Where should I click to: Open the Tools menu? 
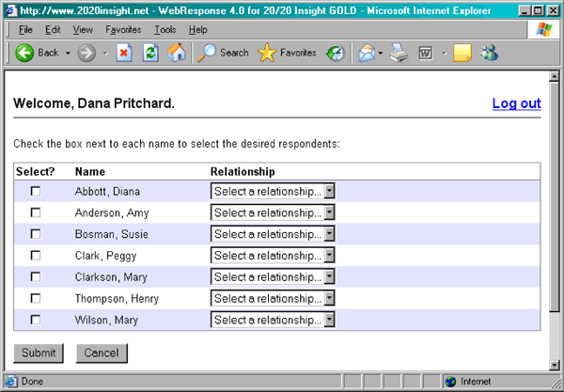click(x=164, y=30)
